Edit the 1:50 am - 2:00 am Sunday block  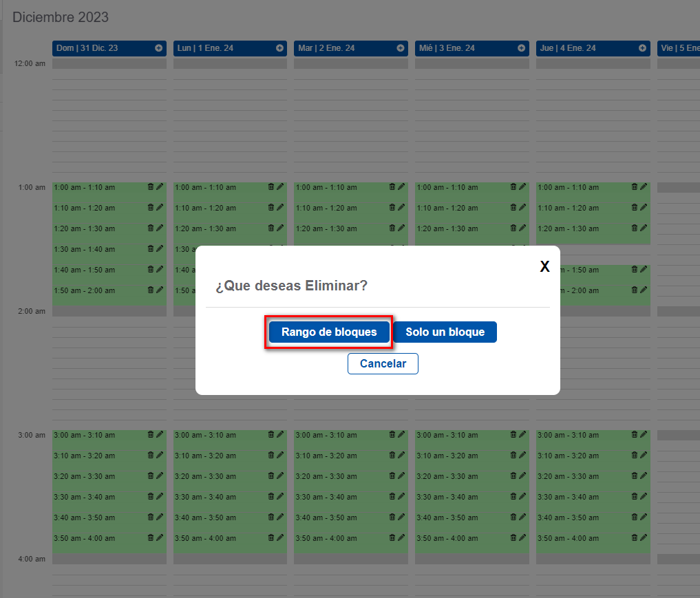158,290
